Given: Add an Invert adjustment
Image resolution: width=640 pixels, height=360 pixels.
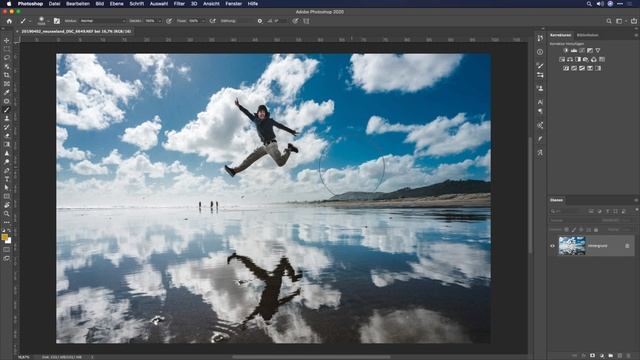Looking at the screenshot, I should (566, 69).
